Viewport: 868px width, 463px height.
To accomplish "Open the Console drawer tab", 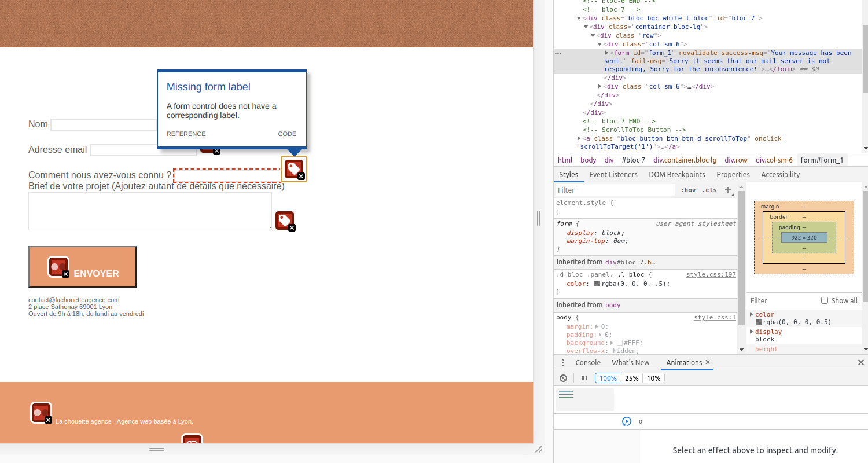I will (587, 362).
